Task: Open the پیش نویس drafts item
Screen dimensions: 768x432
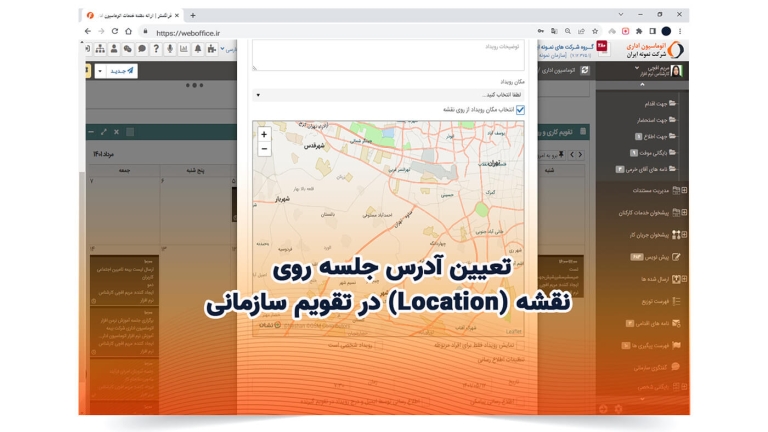Action: pyautogui.click(x=655, y=257)
